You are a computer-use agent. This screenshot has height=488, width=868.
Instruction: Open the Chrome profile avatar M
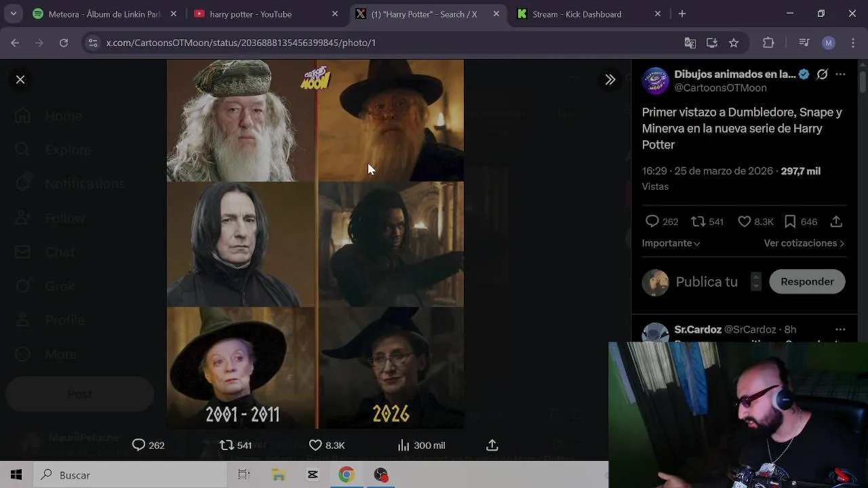pyautogui.click(x=828, y=43)
